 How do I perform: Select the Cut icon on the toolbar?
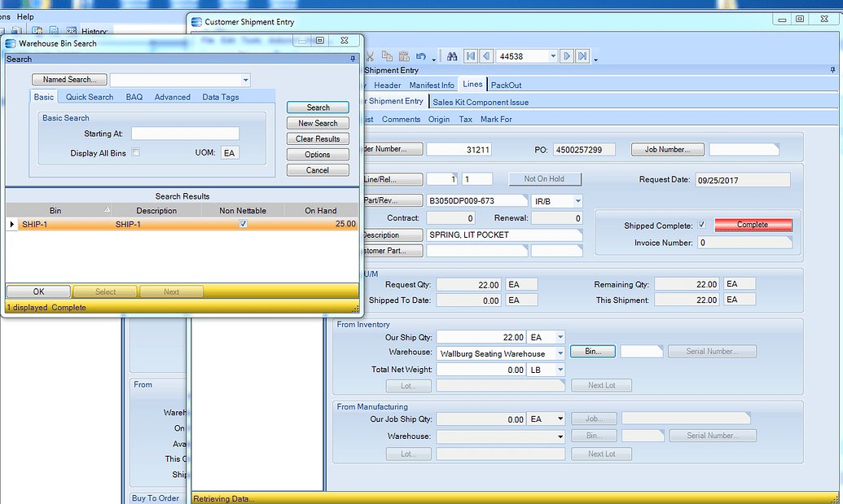coord(369,55)
